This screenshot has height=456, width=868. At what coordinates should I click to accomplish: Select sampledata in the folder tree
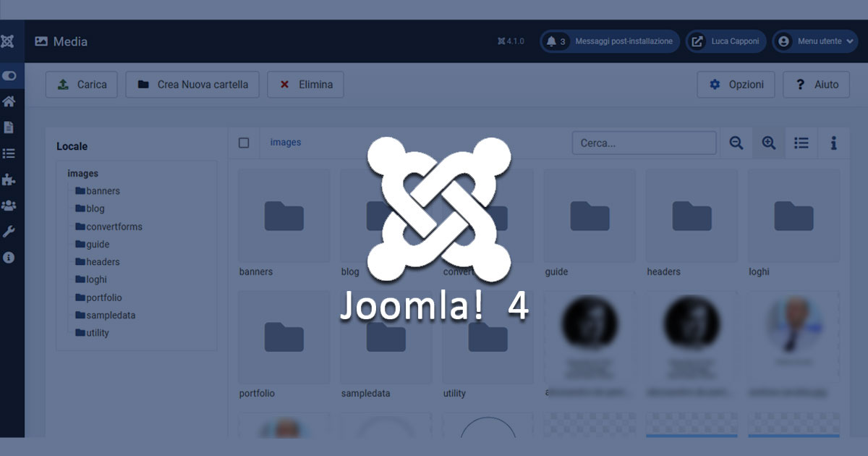click(x=106, y=315)
